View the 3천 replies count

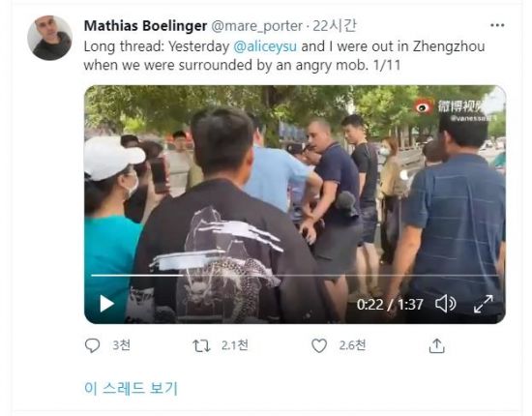[121, 345]
